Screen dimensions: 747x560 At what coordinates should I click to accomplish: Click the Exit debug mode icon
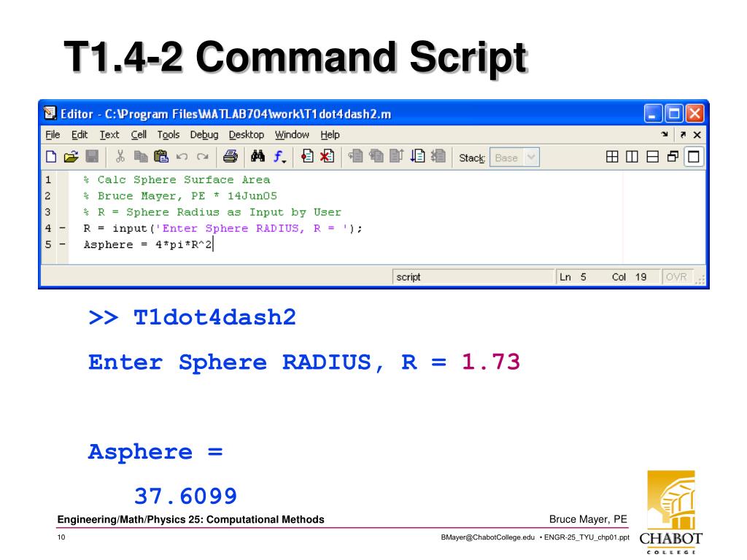(x=438, y=157)
